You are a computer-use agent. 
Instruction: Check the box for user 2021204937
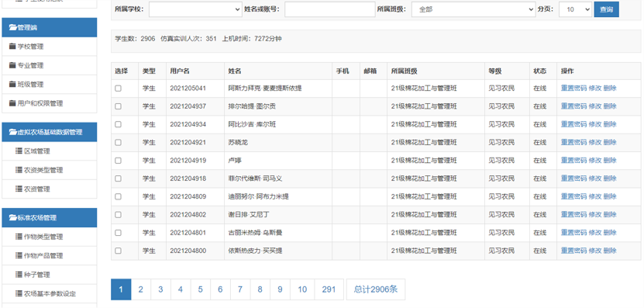[119, 106]
